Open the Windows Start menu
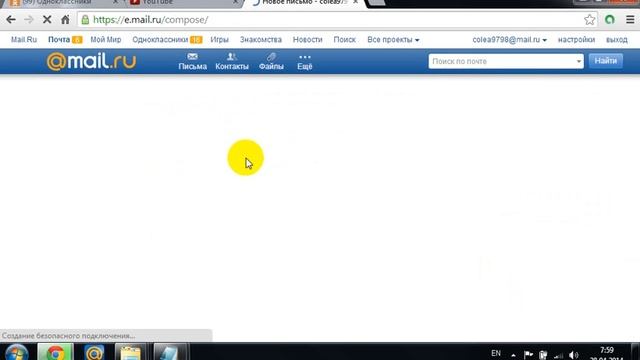This screenshot has height=360, width=640. [16, 353]
